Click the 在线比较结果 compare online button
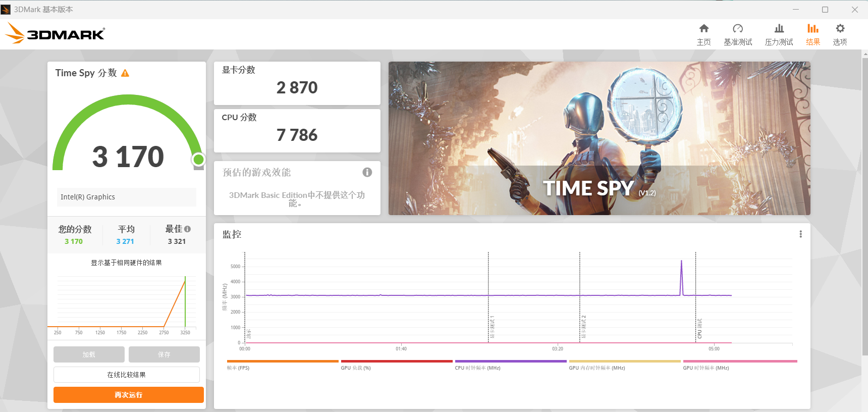 point(127,375)
